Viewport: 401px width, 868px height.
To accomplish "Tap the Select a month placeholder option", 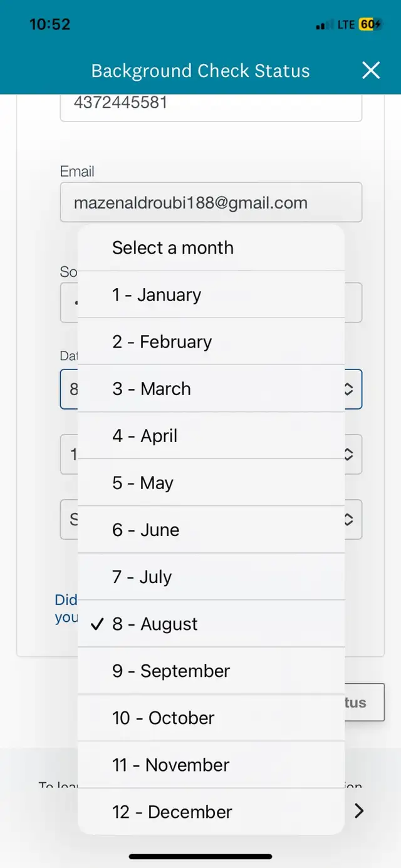I will click(x=211, y=247).
